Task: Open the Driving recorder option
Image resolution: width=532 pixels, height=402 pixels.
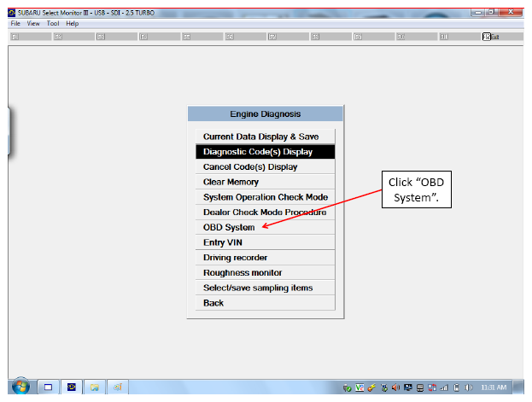Action: click(x=265, y=258)
